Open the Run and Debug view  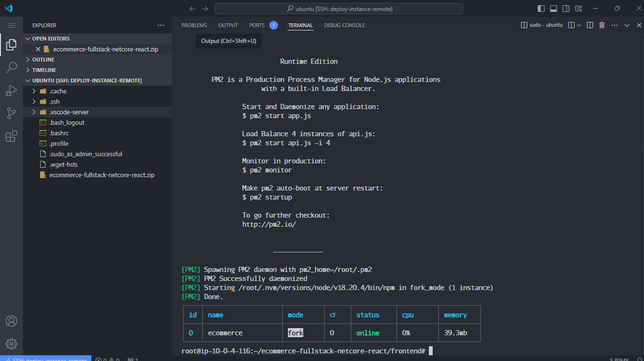click(x=11, y=90)
